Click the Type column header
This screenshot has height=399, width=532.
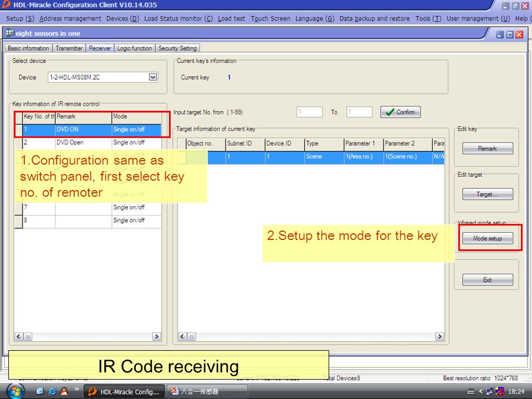[x=324, y=144]
